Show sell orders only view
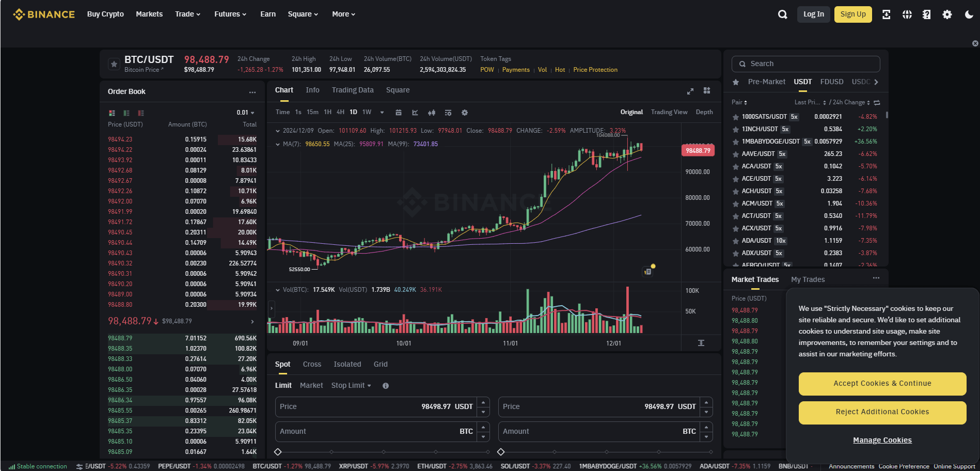The image size is (980, 471). 141,113
